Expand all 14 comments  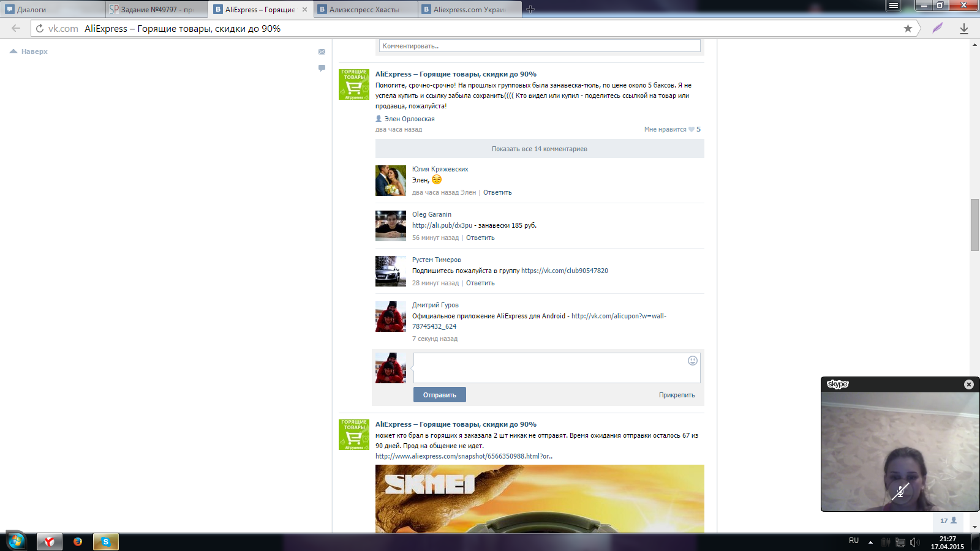[540, 149]
